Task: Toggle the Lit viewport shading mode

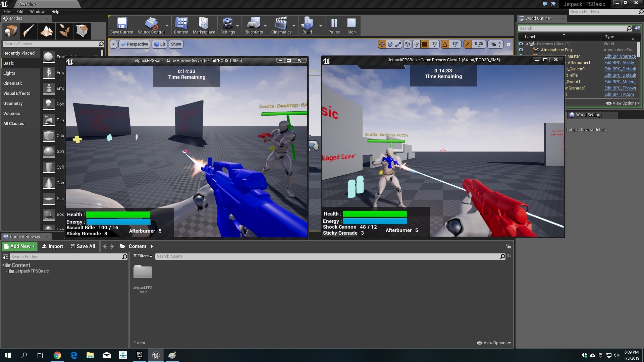Action: click(x=159, y=44)
